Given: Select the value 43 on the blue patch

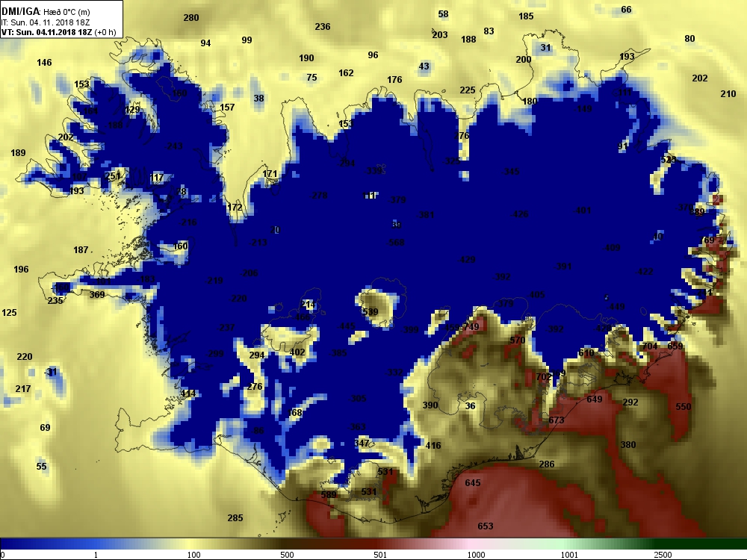Looking at the screenshot, I should pos(424,66).
